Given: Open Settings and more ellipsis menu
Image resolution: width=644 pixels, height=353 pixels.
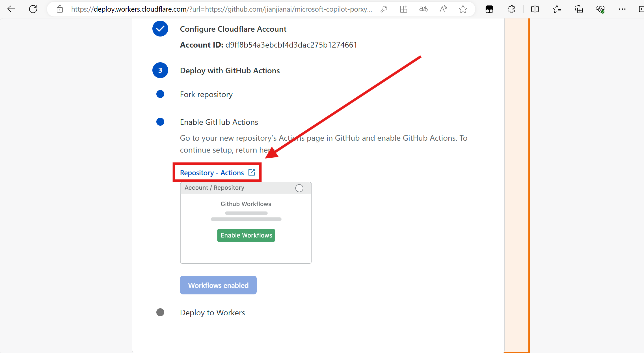Looking at the screenshot, I should [622, 9].
